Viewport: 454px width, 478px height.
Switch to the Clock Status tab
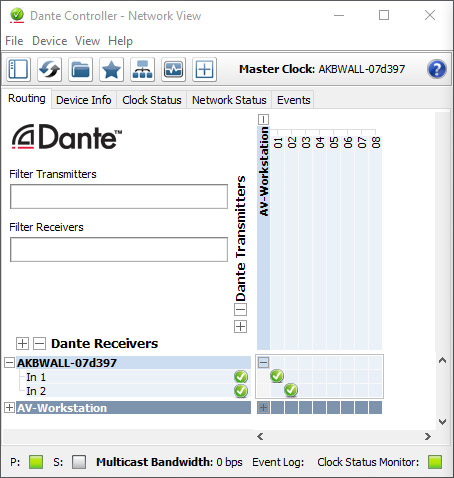pyautogui.click(x=152, y=100)
